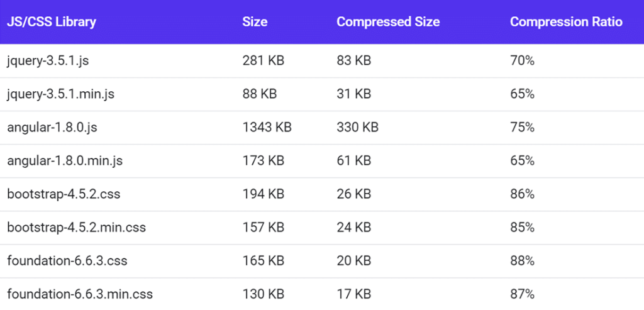
Task: Select the 88% compression ratio value
Action: click(x=522, y=260)
